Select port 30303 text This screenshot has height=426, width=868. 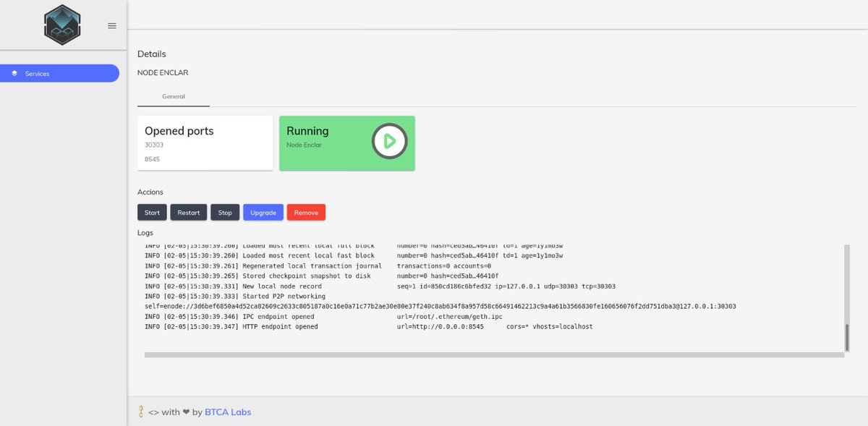click(x=154, y=145)
